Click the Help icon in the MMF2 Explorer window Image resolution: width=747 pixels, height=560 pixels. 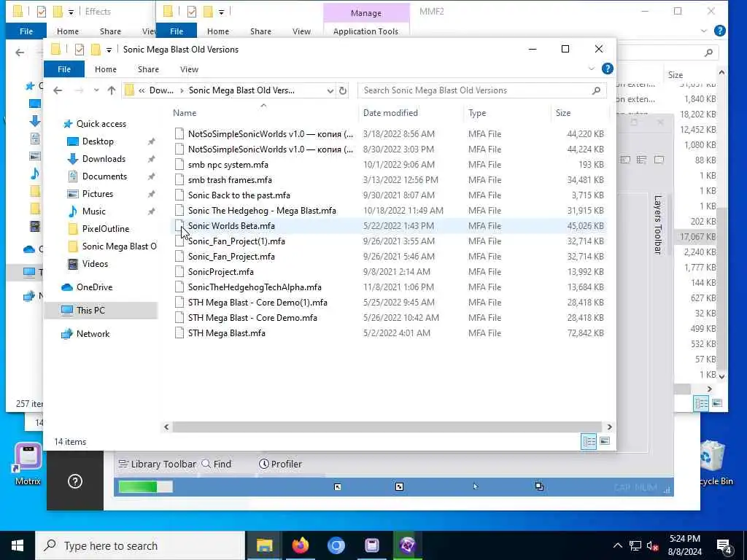point(720,31)
